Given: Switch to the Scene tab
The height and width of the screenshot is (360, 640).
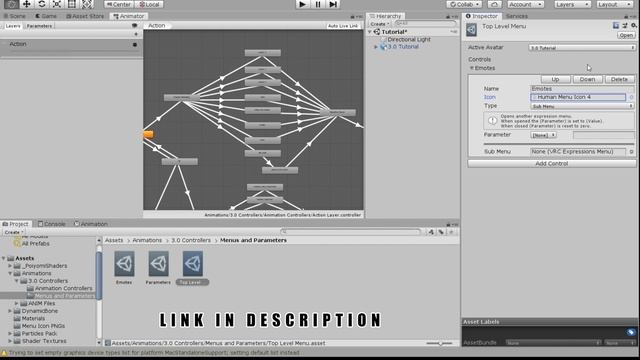Looking at the screenshot, I should pyautogui.click(x=15, y=16).
